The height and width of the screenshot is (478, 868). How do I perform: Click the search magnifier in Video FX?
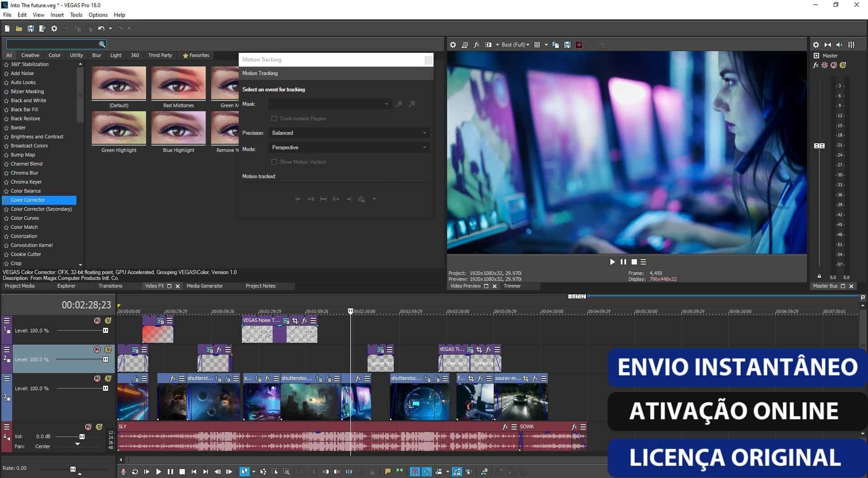click(102, 44)
